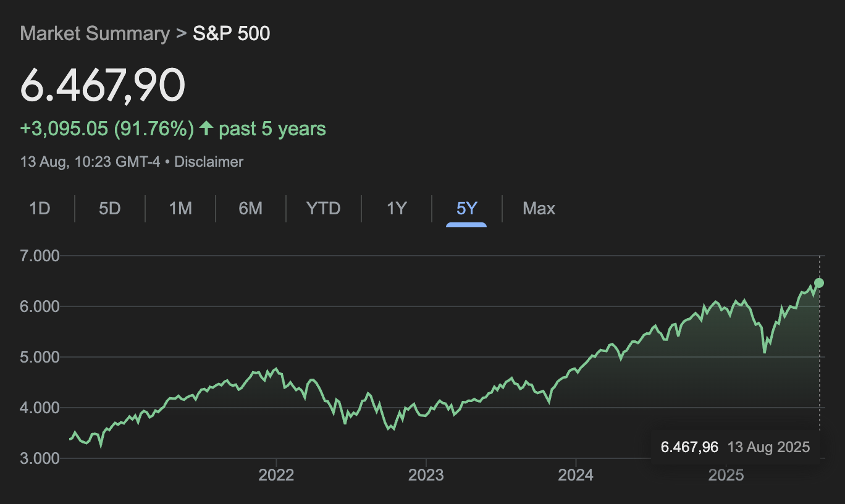Viewport: 845px width, 504px height.
Task: Click the green data point marker
Action: tap(818, 283)
